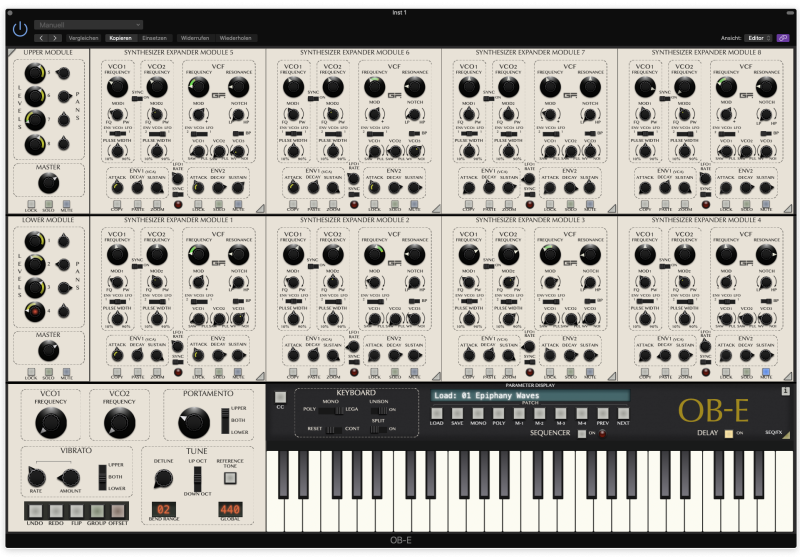Click the Module 2 corner triangle expander
The height and width of the screenshot is (560, 800).
pyautogui.click(x=437, y=376)
